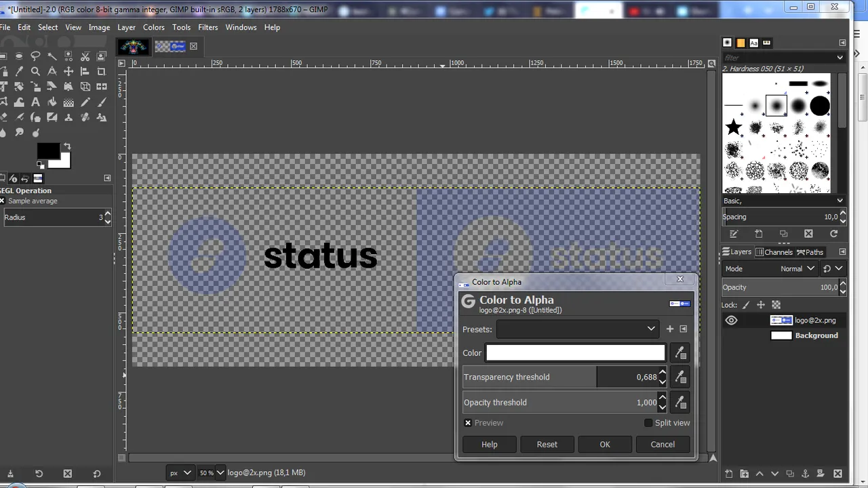Click the Help button in the dialog

pyautogui.click(x=490, y=445)
